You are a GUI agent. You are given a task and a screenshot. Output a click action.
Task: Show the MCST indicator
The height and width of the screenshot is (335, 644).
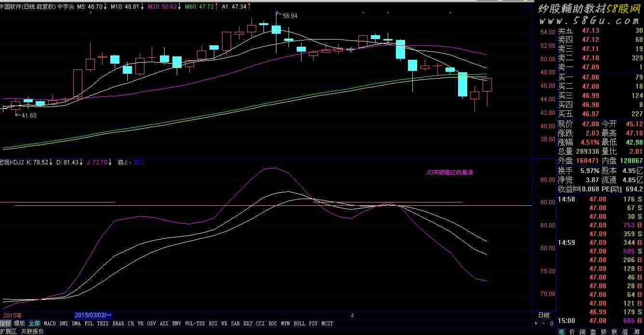pos(327,323)
